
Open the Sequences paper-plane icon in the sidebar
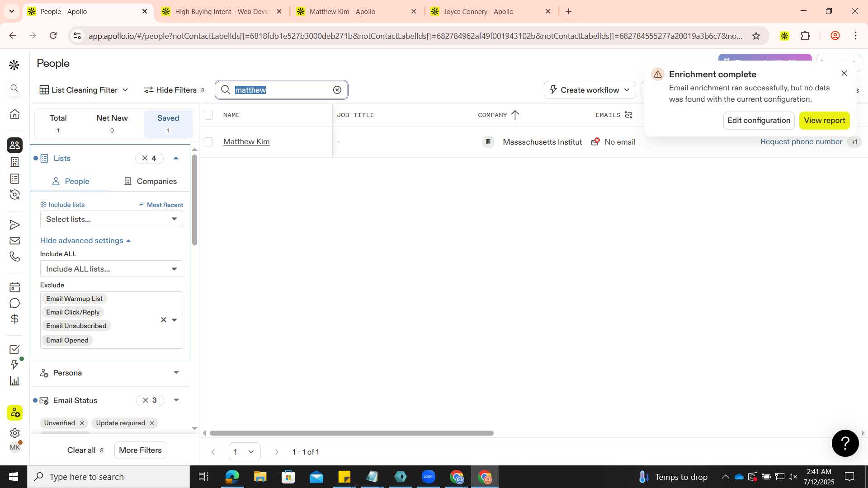[14, 225]
